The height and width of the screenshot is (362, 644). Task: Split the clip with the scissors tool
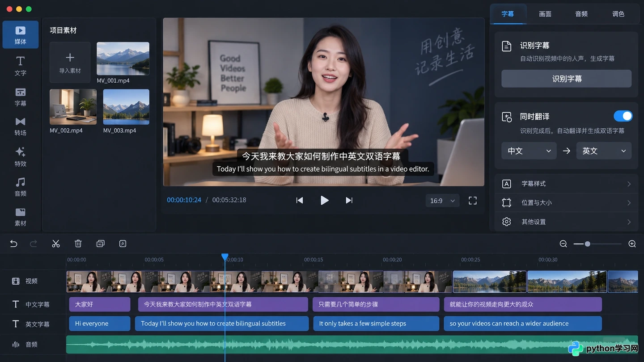pos(56,244)
